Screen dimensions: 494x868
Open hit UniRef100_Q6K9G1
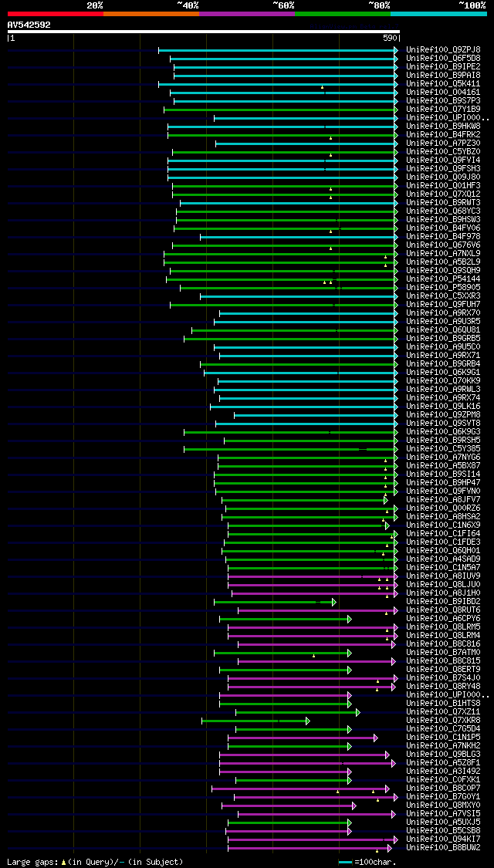443,373
